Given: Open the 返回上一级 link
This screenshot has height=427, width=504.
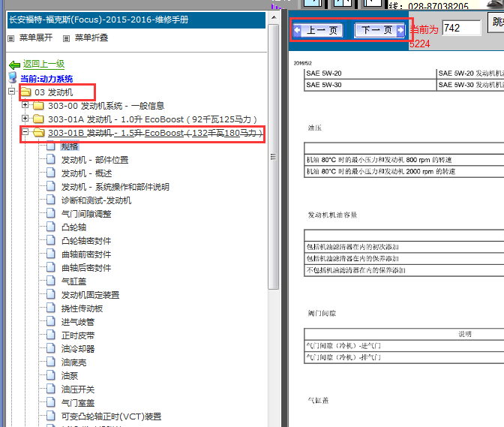Looking at the screenshot, I should pyautogui.click(x=43, y=64).
